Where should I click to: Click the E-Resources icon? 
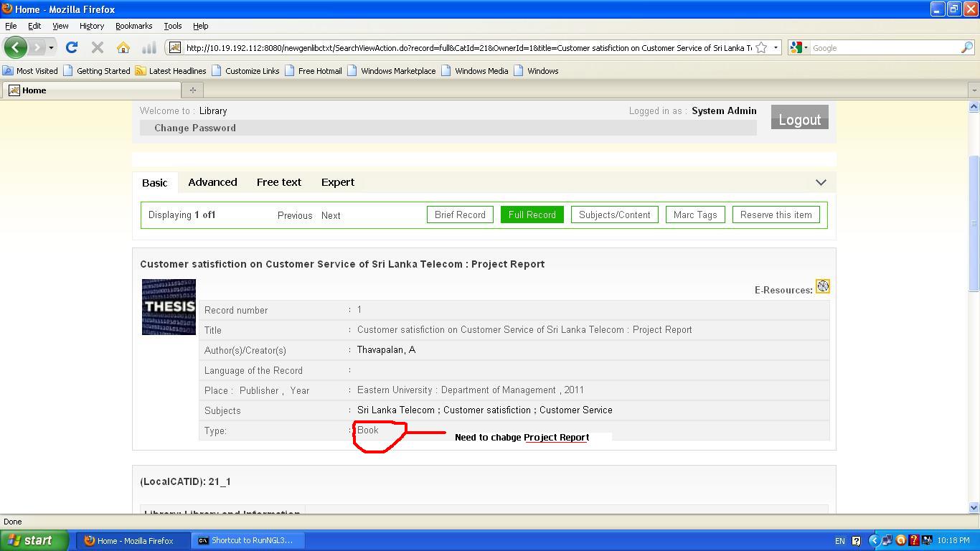[822, 286]
